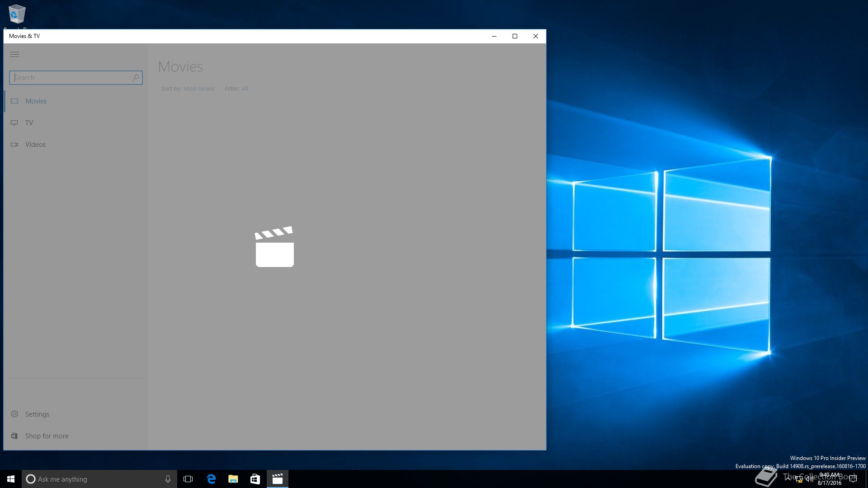
Task: Maximize the Movies & TV window
Action: [515, 36]
